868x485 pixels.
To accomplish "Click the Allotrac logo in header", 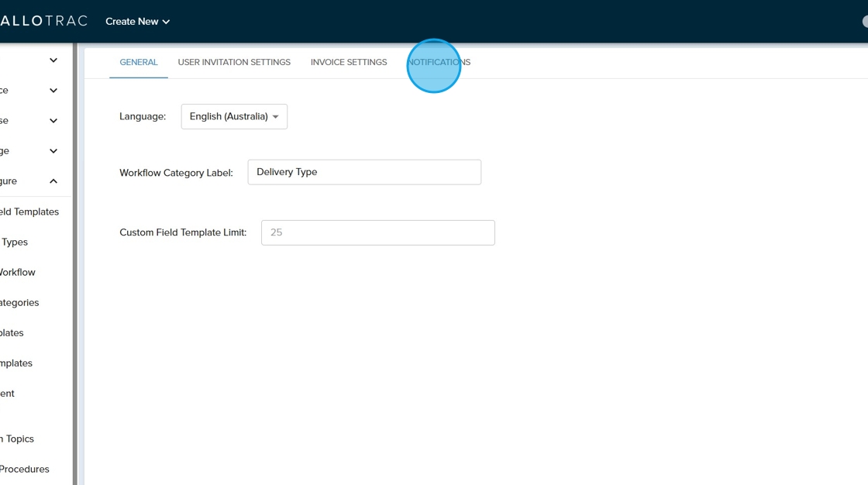I will point(43,21).
